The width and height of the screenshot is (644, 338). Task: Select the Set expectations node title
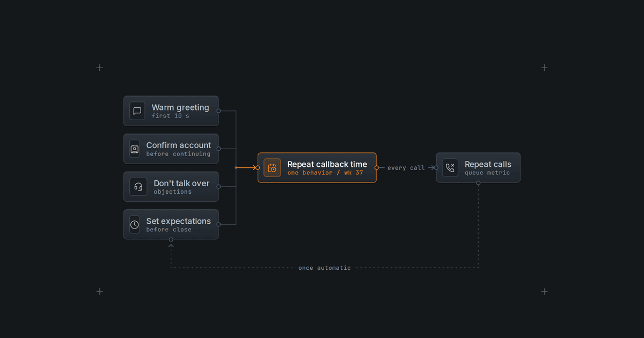click(179, 221)
